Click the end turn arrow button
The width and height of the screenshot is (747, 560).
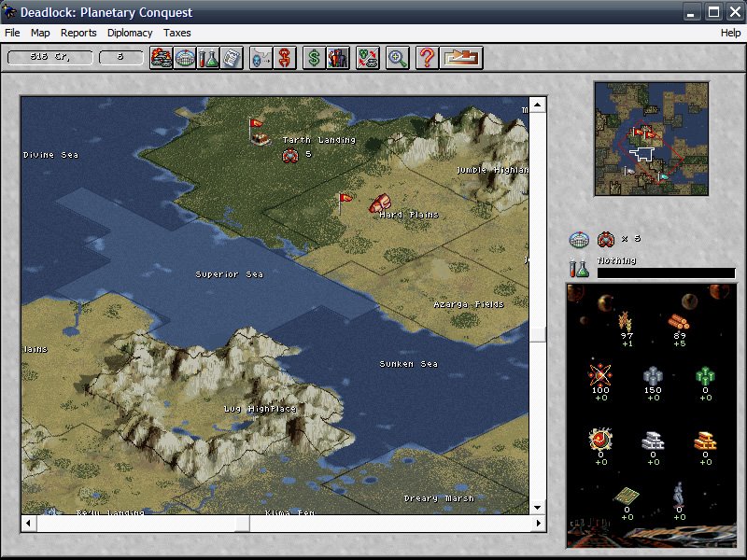tap(461, 58)
